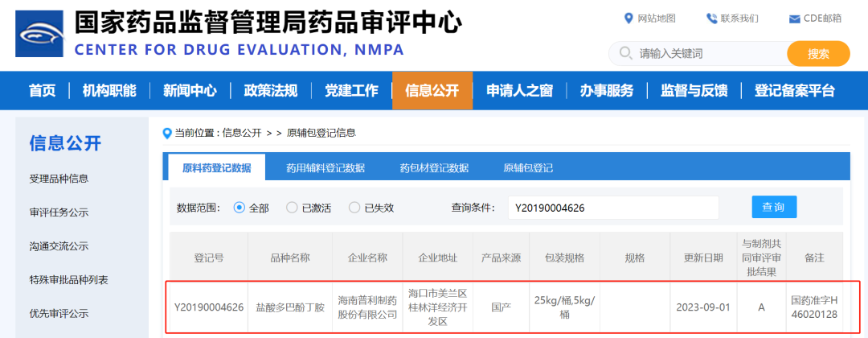Click the blue 查询 button

774,207
